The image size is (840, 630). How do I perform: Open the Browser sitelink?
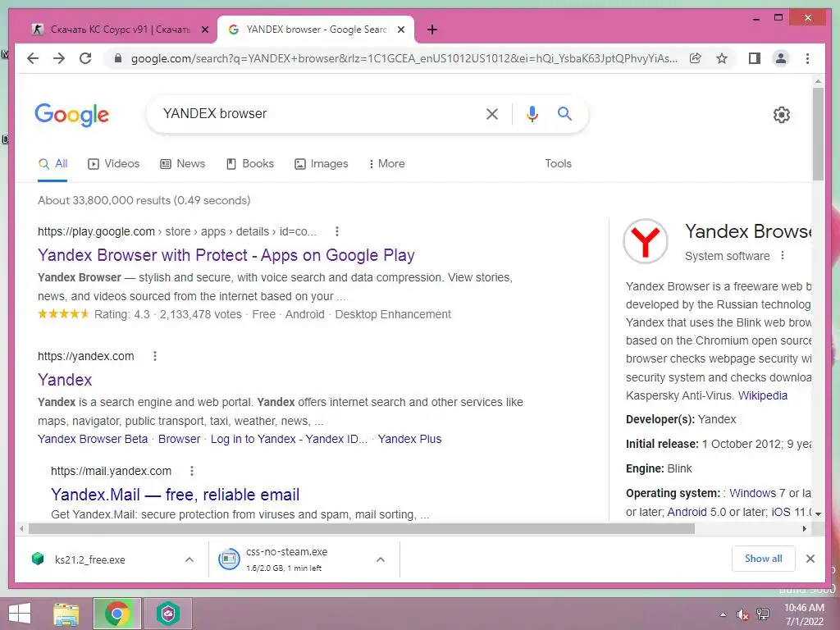tap(179, 440)
